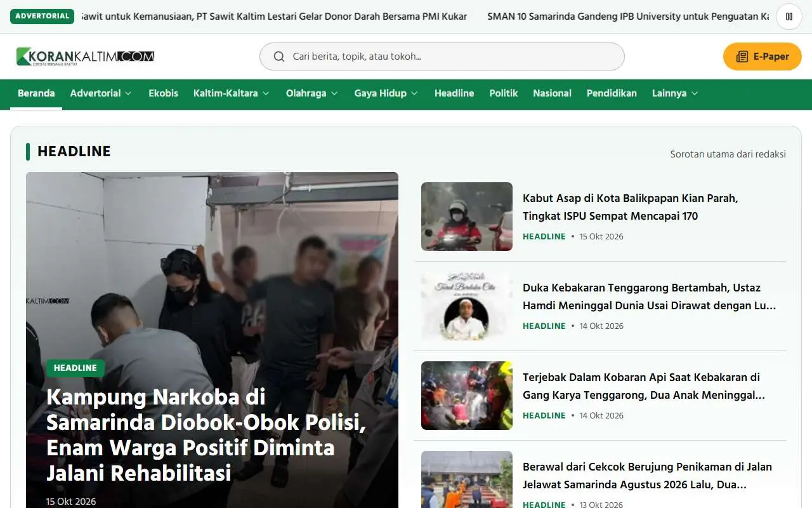The width and height of the screenshot is (812, 508).
Task: Click the "Sorotan utama dari redaksi" text
Action: pos(728,154)
